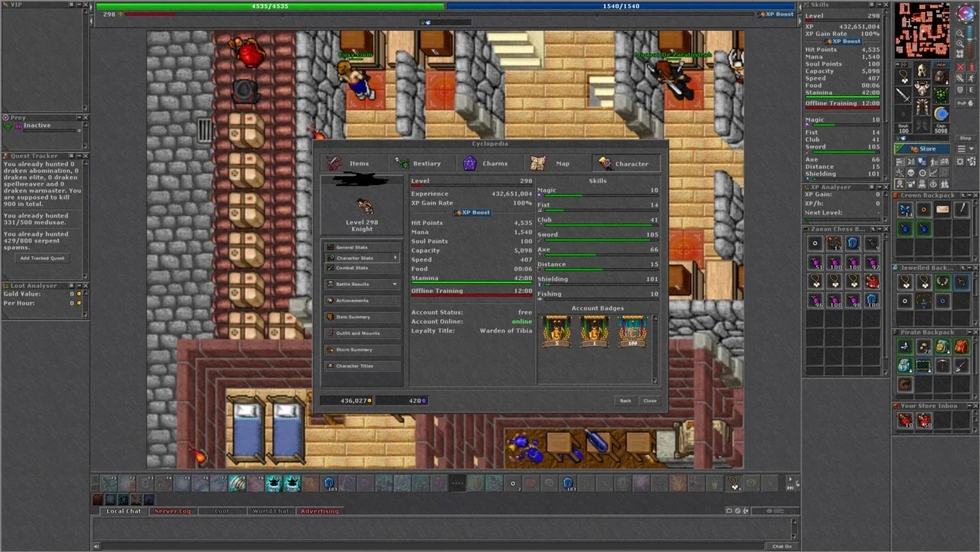The image size is (980, 552).
Task: Select the Character tab in Cyclopedia
Action: [626, 163]
